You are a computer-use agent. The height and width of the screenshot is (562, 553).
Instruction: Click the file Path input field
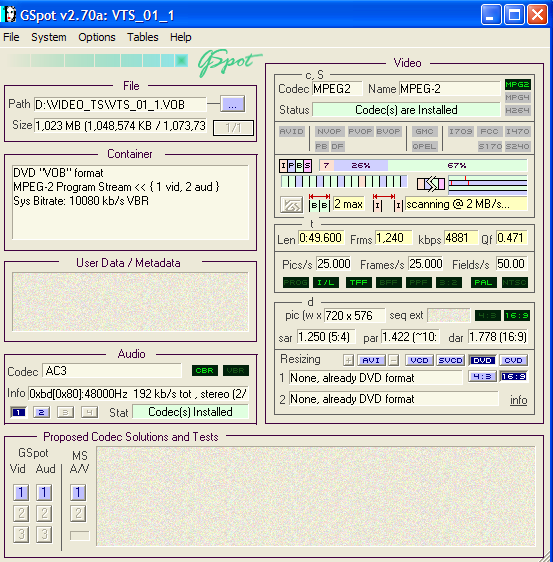(120, 105)
